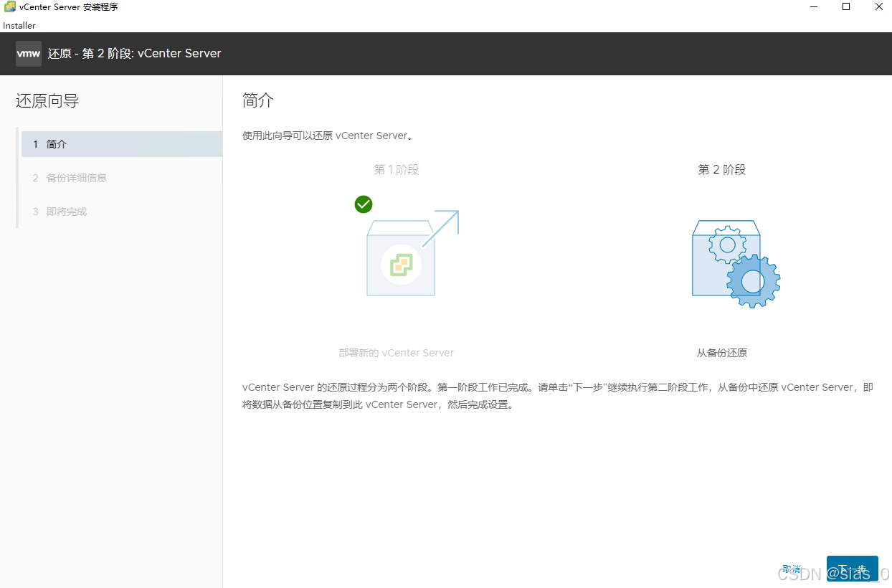Screen dimensions: 892x588
Task: Click the two-stage restore description paragraph
Action: point(558,396)
